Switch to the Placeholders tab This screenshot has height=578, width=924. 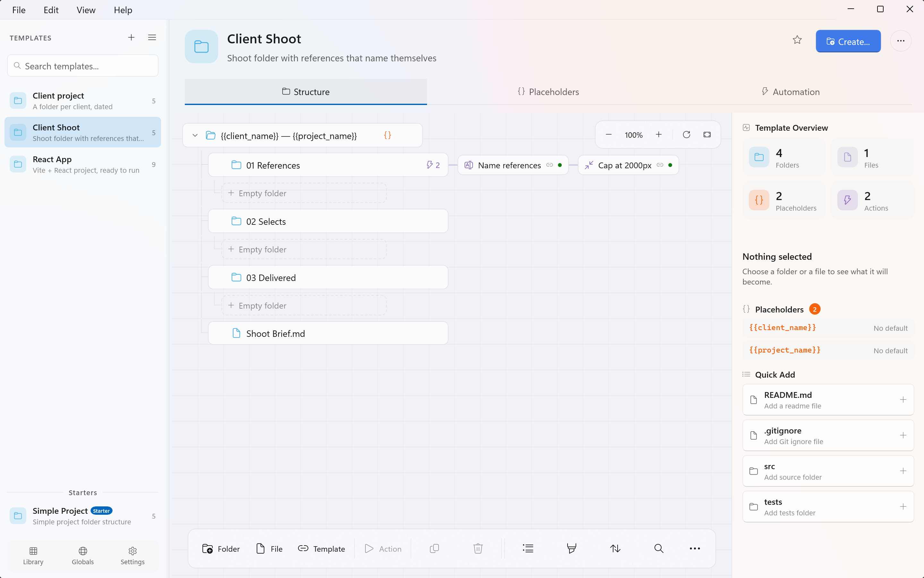(x=548, y=92)
